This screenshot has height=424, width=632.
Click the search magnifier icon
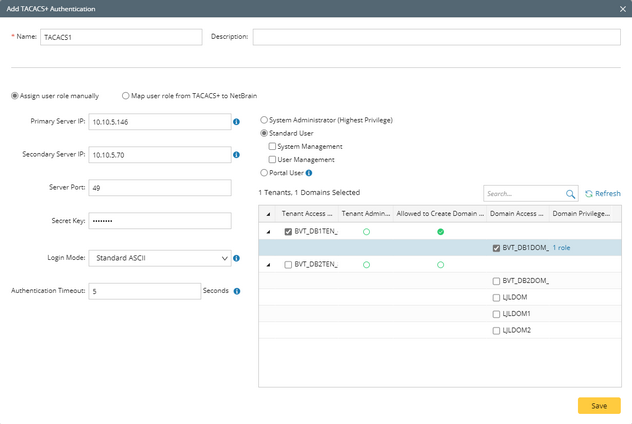coord(571,194)
